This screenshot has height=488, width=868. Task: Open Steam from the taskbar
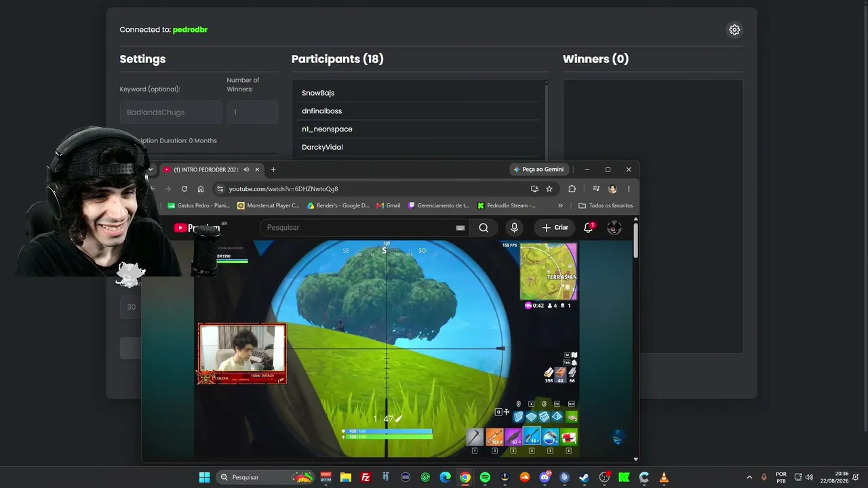point(585,477)
